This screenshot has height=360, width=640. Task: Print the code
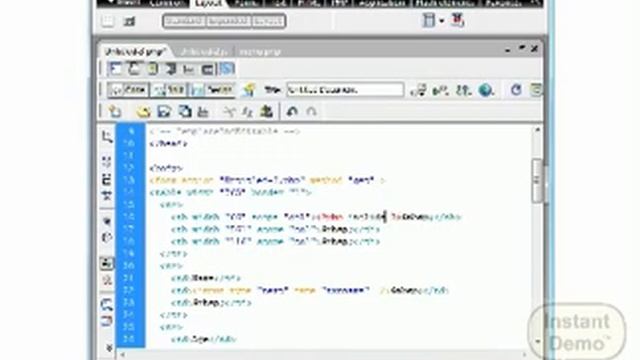coord(203,111)
